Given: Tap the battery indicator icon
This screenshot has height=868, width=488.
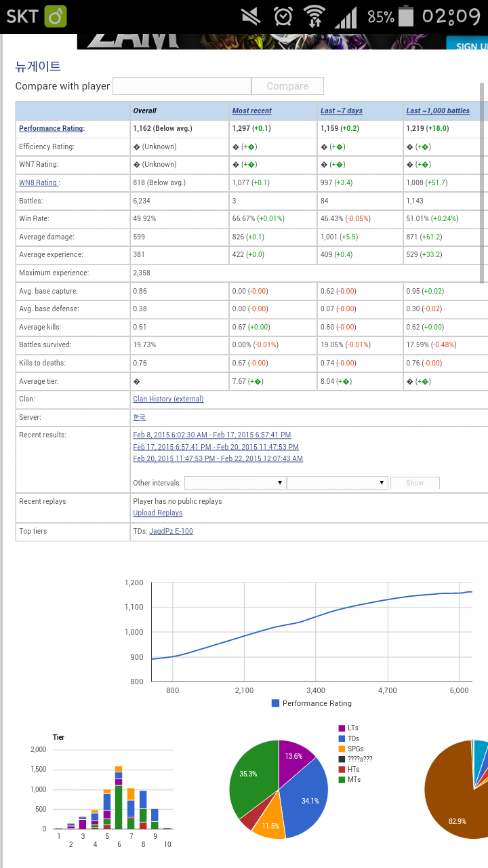Looking at the screenshot, I should tap(406, 16).
